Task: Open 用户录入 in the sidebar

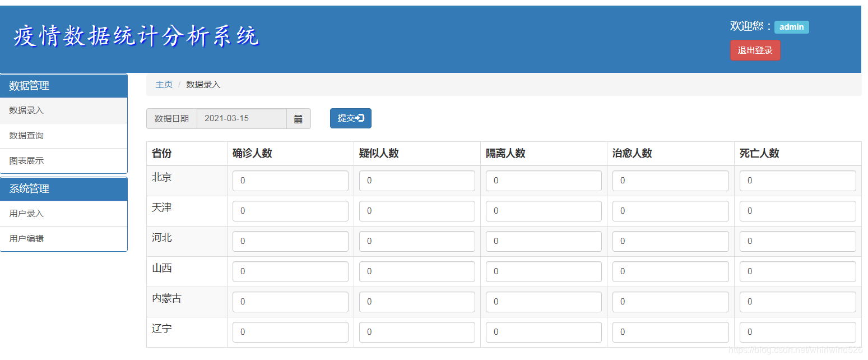Action: [64, 214]
